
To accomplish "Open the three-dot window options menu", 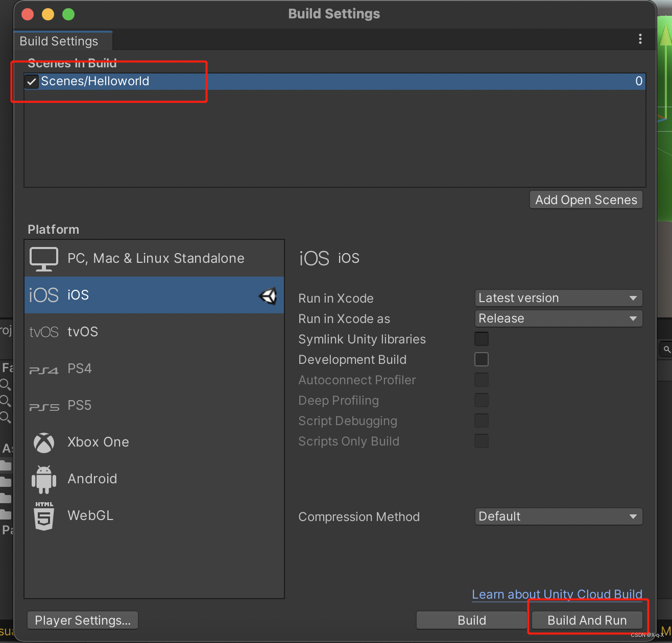I will click(x=640, y=39).
